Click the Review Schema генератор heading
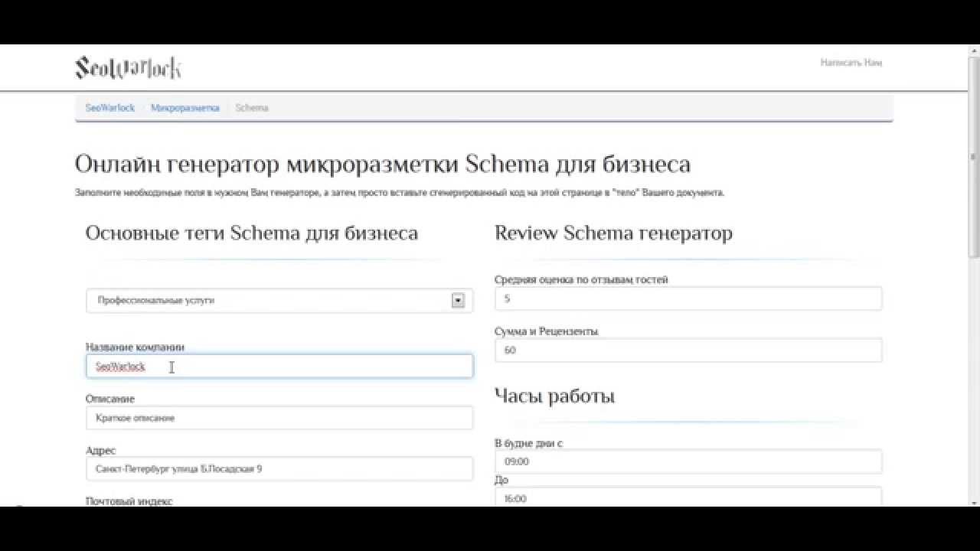The height and width of the screenshot is (551, 980). pos(613,233)
